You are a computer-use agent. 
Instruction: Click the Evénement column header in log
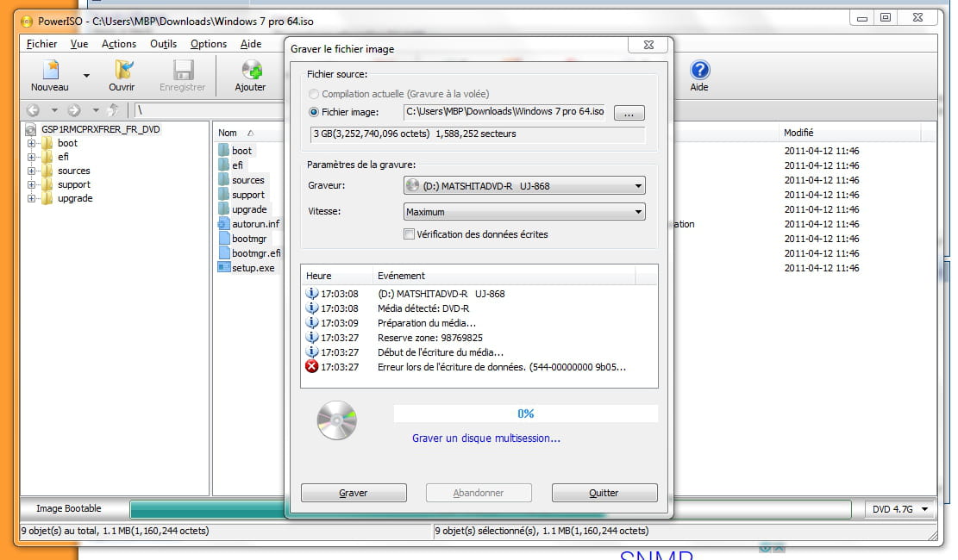click(504, 276)
